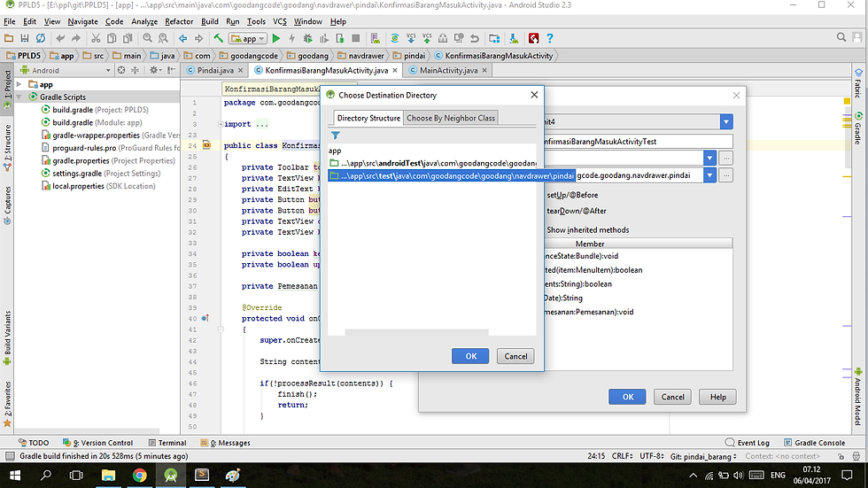The image size is (868, 488).
Task: Click the Search Everywhere magnifier icon
Action: [841, 37]
